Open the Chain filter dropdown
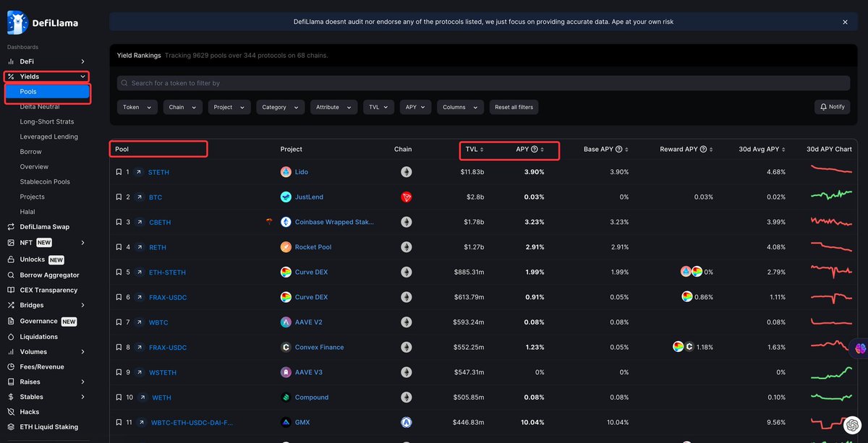 (x=182, y=107)
